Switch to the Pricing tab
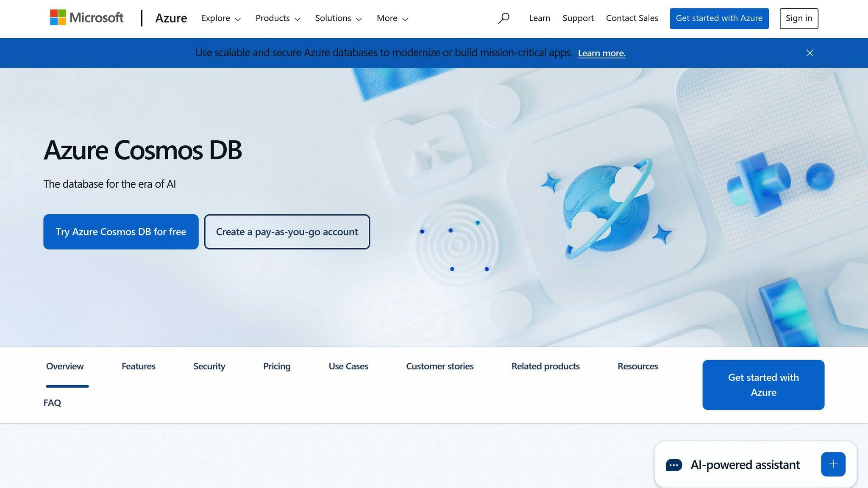Image resolution: width=868 pixels, height=488 pixels. click(277, 366)
